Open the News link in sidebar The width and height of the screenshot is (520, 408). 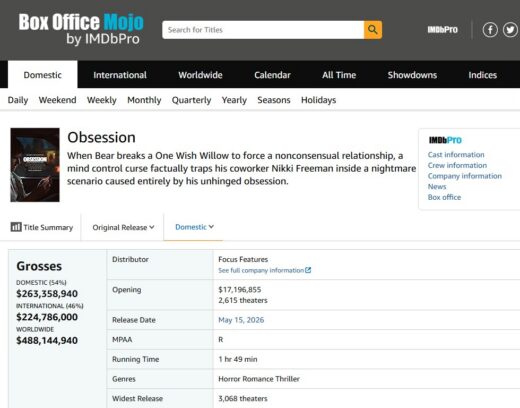point(437,187)
